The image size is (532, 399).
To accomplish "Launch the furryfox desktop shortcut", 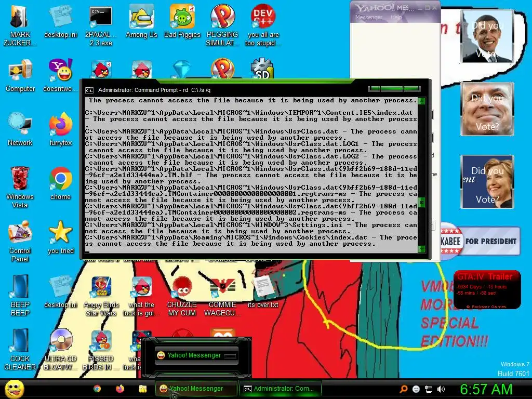I will click(60, 129).
